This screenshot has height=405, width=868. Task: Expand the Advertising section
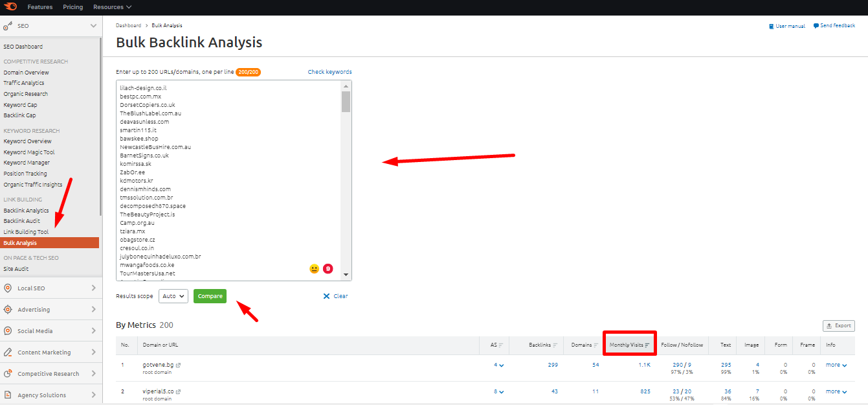(93, 310)
